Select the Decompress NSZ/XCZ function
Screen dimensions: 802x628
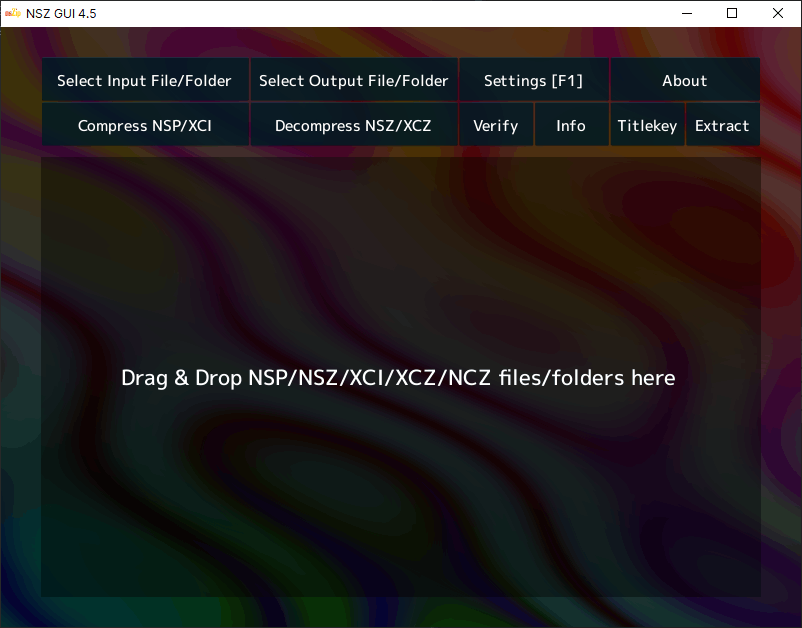pyautogui.click(x=353, y=125)
